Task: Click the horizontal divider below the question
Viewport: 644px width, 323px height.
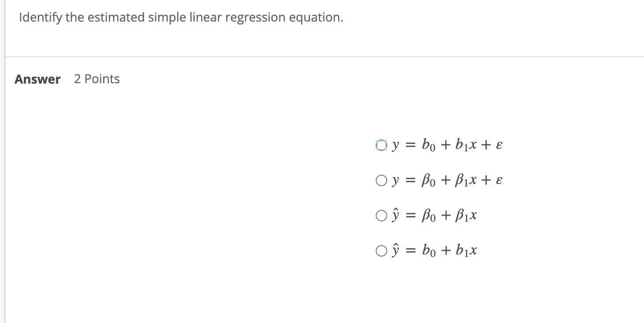Action: click(325, 57)
